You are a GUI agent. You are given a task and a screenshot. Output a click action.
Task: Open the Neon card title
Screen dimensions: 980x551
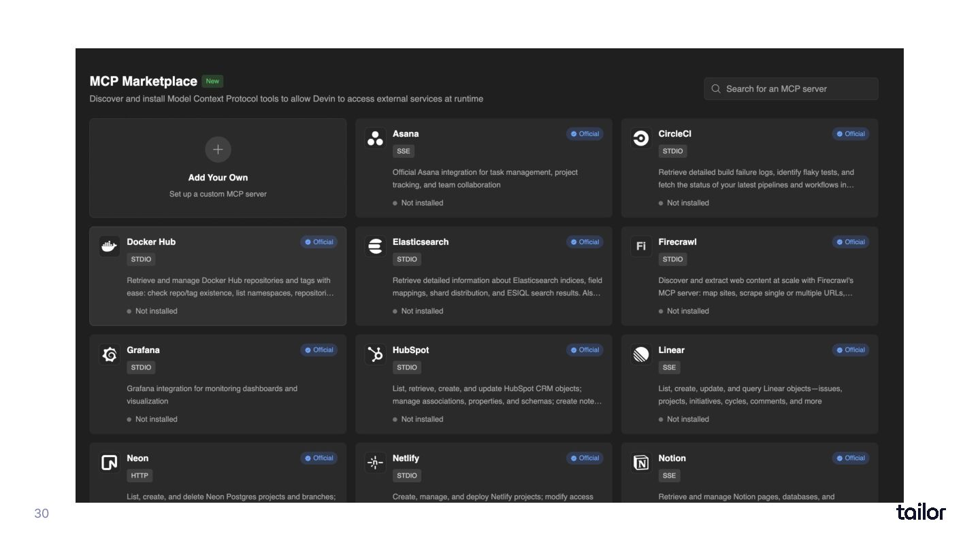(137, 458)
